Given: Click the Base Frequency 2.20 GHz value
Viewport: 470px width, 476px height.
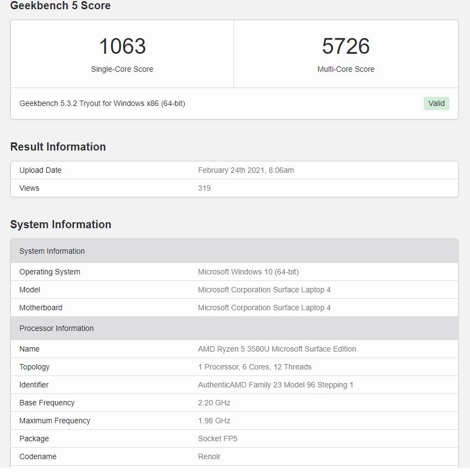Looking at the screenshot, I should (x=214, y=403).
